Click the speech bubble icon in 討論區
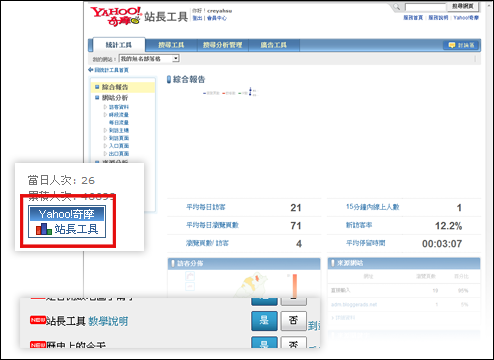 452,45
